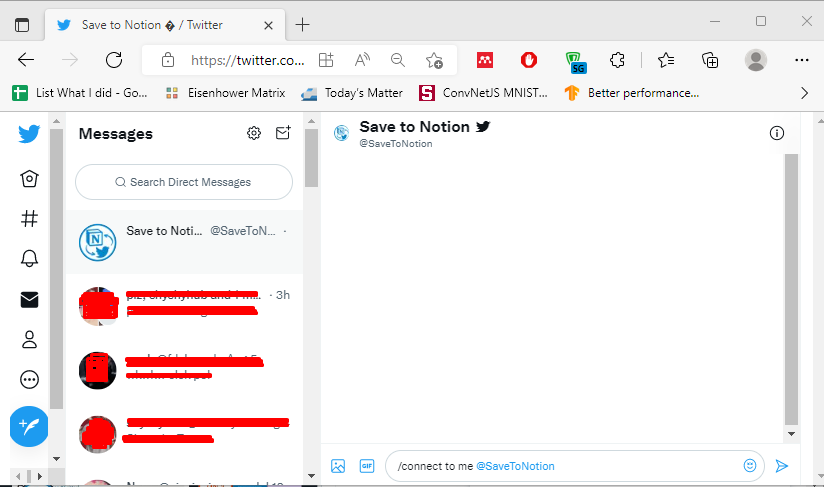This screenshot has height=487, width=824.
Task: Open Messages settings gear icon
Action: pos(254,133)
